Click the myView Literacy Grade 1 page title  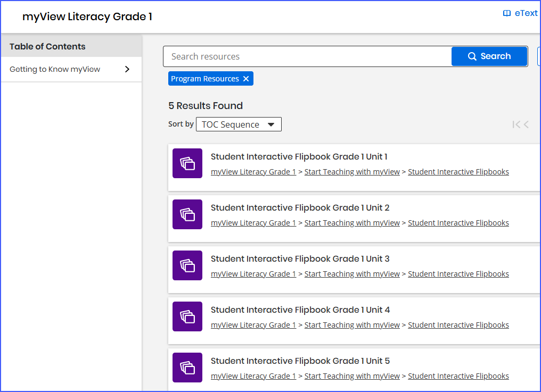tap(87, 17)
